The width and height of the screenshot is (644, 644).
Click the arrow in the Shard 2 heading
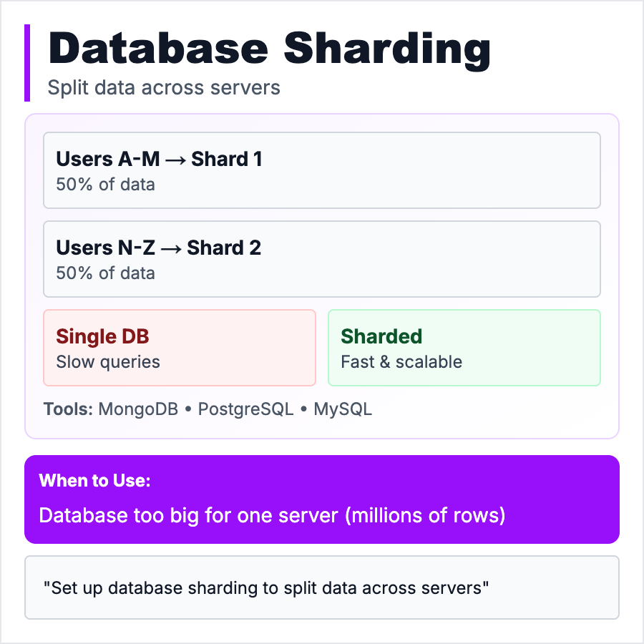pos(171,248)
